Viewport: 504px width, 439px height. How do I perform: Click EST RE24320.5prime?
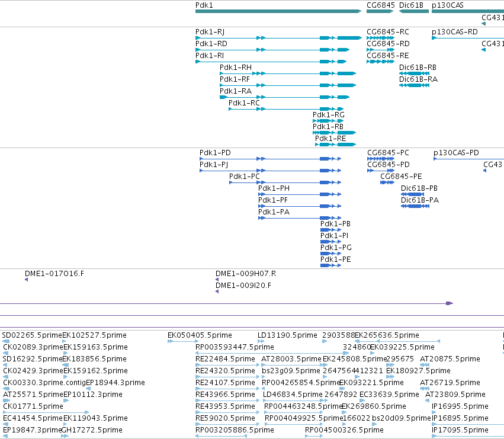pyautogui.click(x=225, y=371)
